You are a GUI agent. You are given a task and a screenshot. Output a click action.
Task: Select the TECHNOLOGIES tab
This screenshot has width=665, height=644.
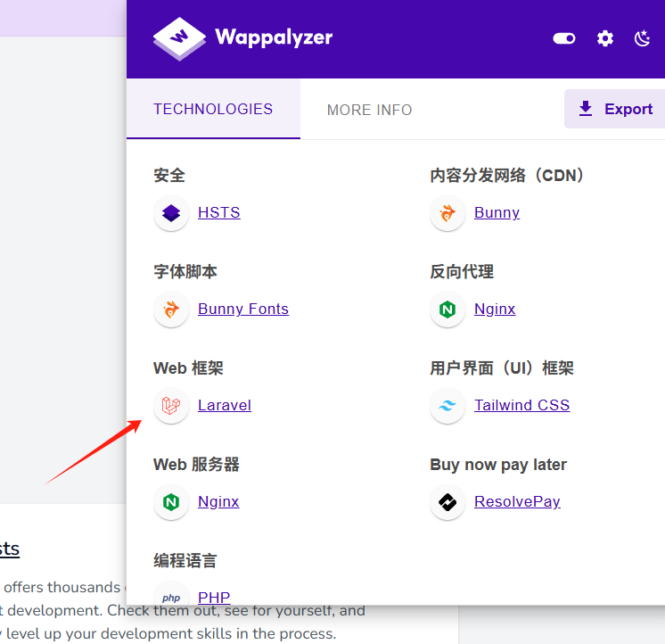(x=213, y=109)
